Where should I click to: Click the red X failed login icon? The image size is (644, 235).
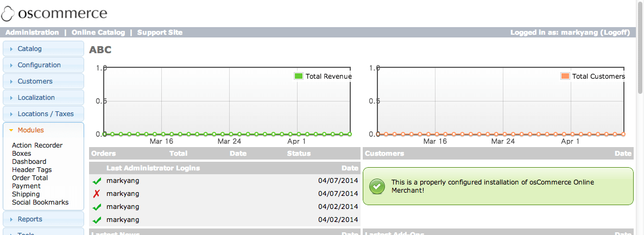coord(97,194)
